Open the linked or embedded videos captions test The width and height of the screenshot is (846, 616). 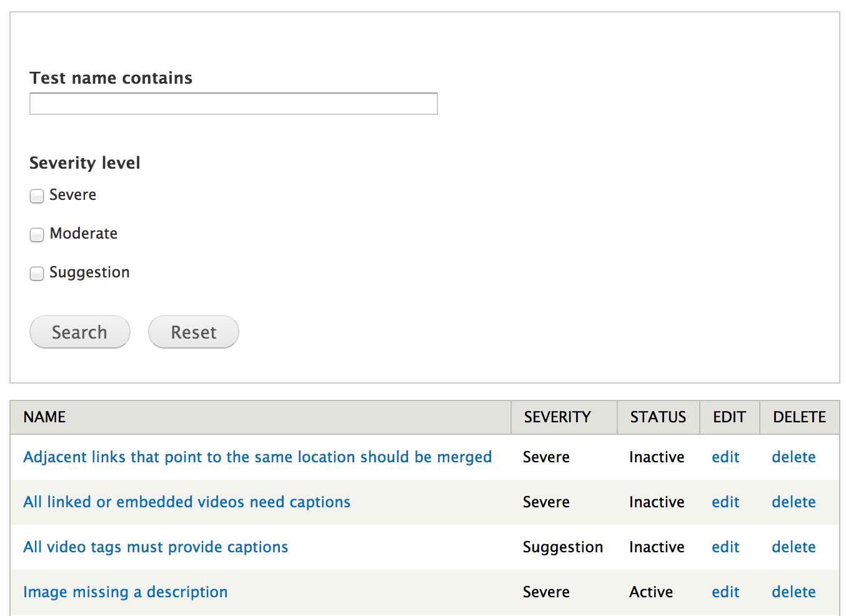(186, 502)
